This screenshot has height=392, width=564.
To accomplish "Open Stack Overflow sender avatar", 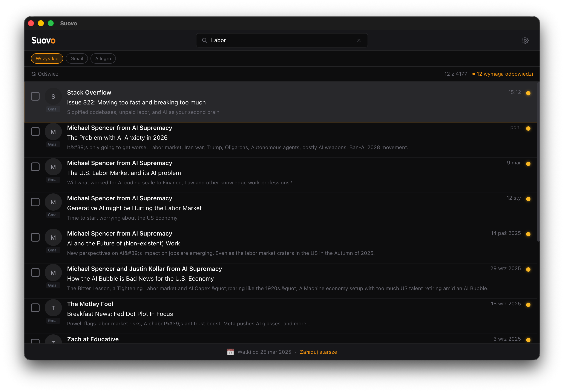I will point(53,97).
